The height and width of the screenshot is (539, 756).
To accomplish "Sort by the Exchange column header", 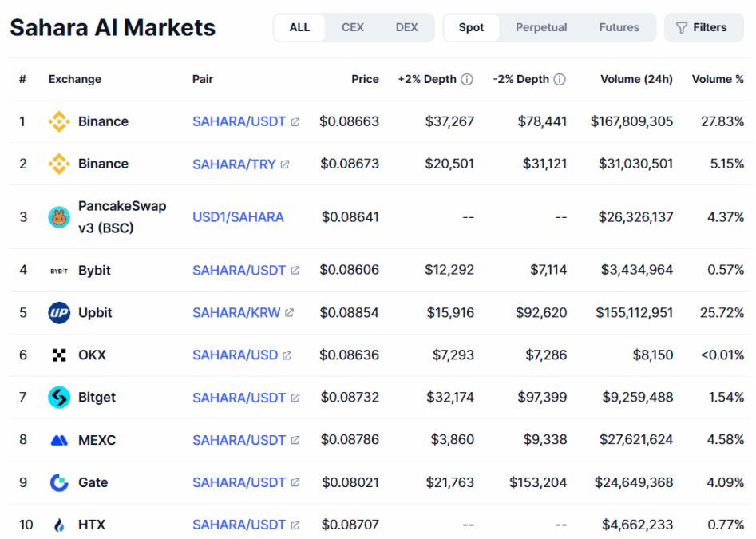I will pyautogui.click(x=75, y=80).
